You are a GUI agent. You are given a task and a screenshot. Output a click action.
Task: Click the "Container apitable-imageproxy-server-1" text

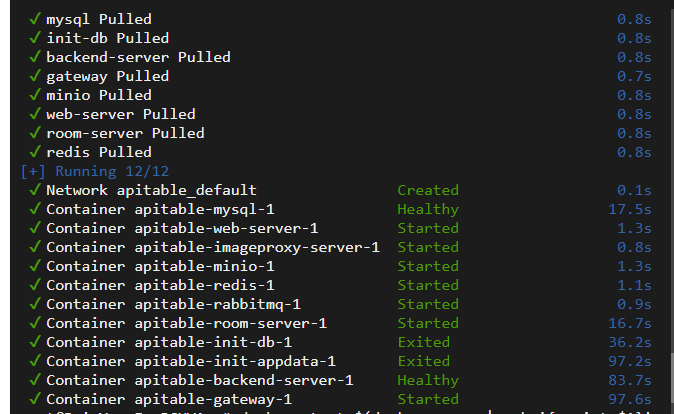coord(213,247)
